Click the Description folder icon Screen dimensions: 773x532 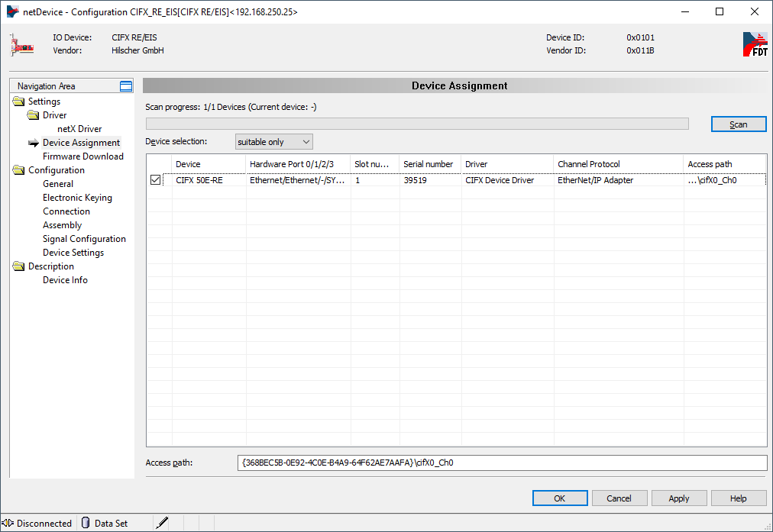[19, 266]
